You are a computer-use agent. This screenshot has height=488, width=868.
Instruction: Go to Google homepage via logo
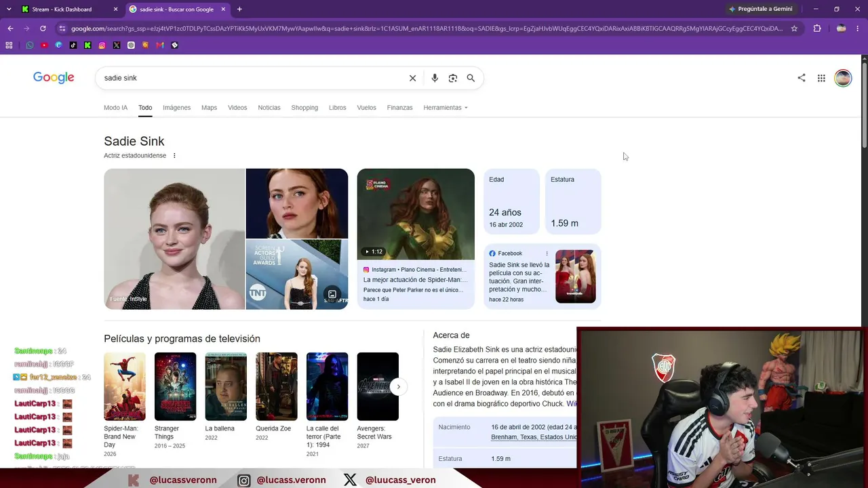point(54,78)
